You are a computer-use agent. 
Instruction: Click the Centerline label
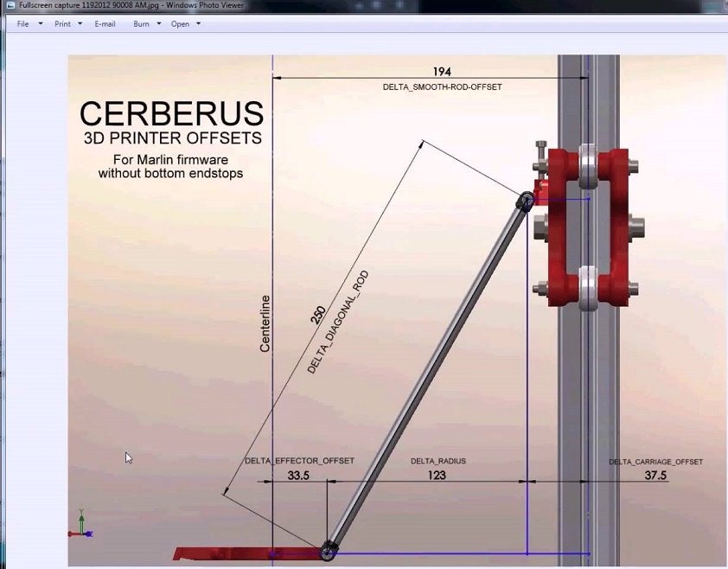tap(265, 323)
